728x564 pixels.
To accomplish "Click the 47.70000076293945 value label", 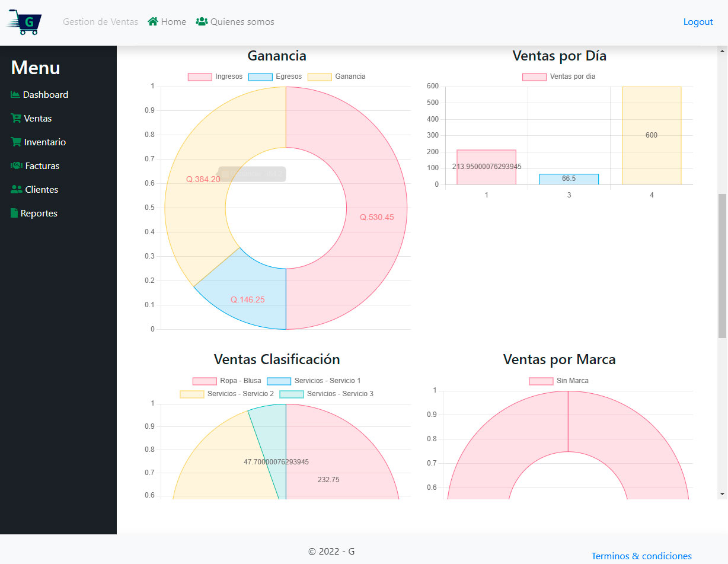I will pos(276,462).
